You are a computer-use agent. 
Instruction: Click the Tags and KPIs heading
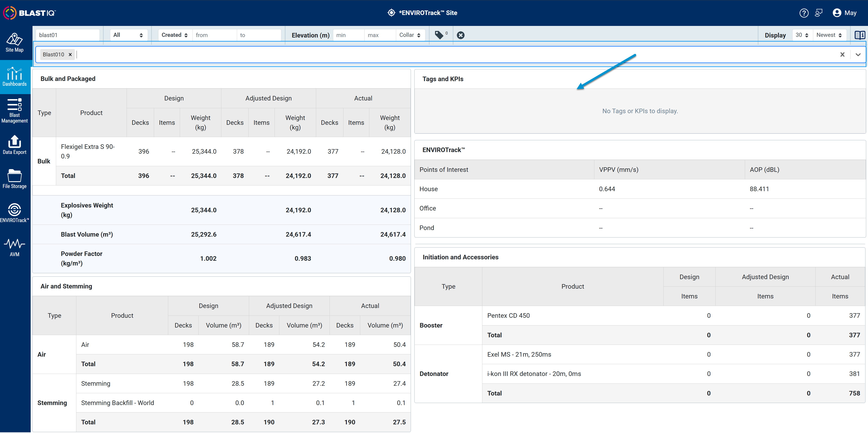tap(443, 79)
